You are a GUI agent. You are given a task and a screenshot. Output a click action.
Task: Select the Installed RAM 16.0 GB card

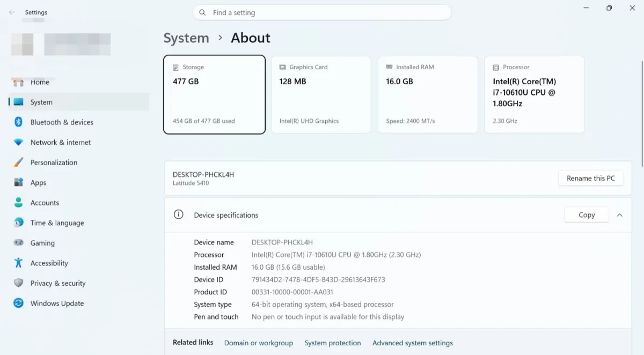click(x=428, y=94)
